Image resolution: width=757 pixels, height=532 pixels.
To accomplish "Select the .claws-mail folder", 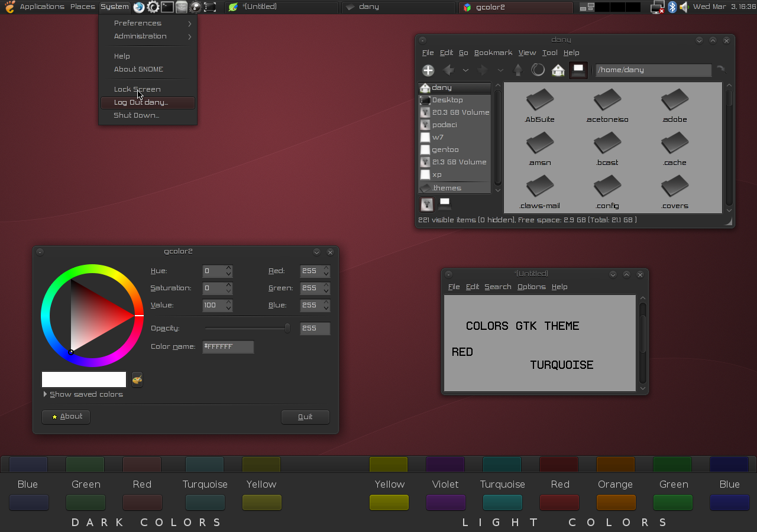I will [x=539, y=193].
